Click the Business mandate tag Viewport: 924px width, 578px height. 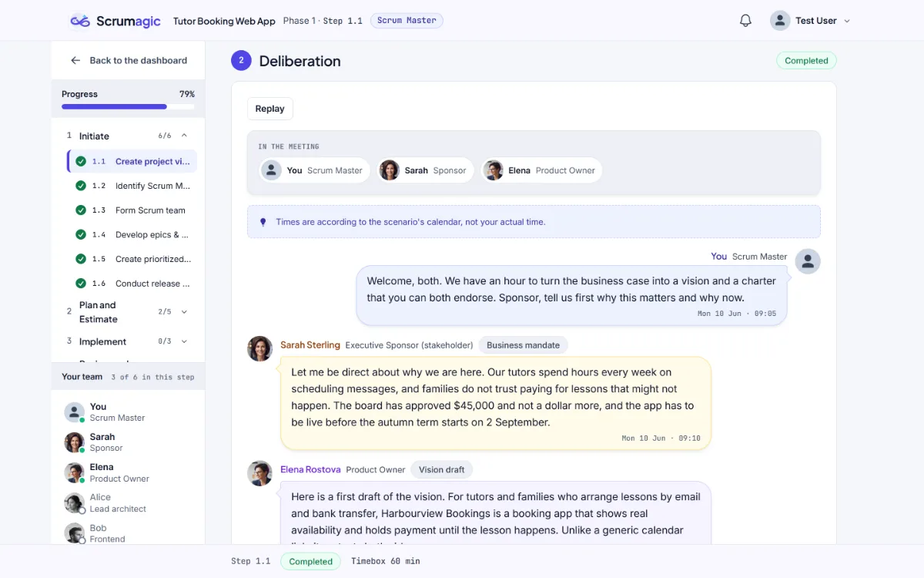[524, 345]
